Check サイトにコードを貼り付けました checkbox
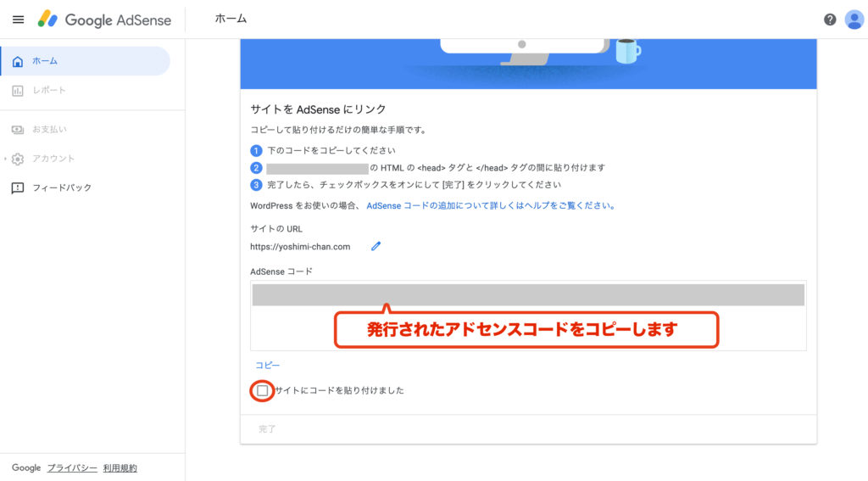868x481 pixels. pyautogui.click(x=263, y=391)
